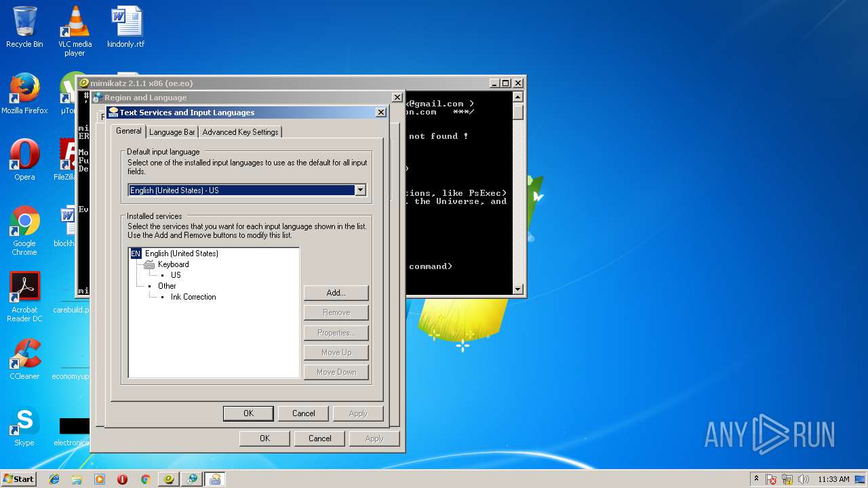Open Windows Media Player taskbar icon

pyautogui.click(x=100, y=479)
